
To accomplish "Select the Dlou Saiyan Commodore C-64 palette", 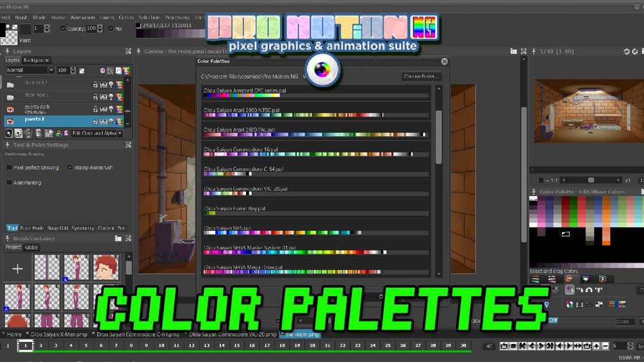I will click(x=317, y=171).
